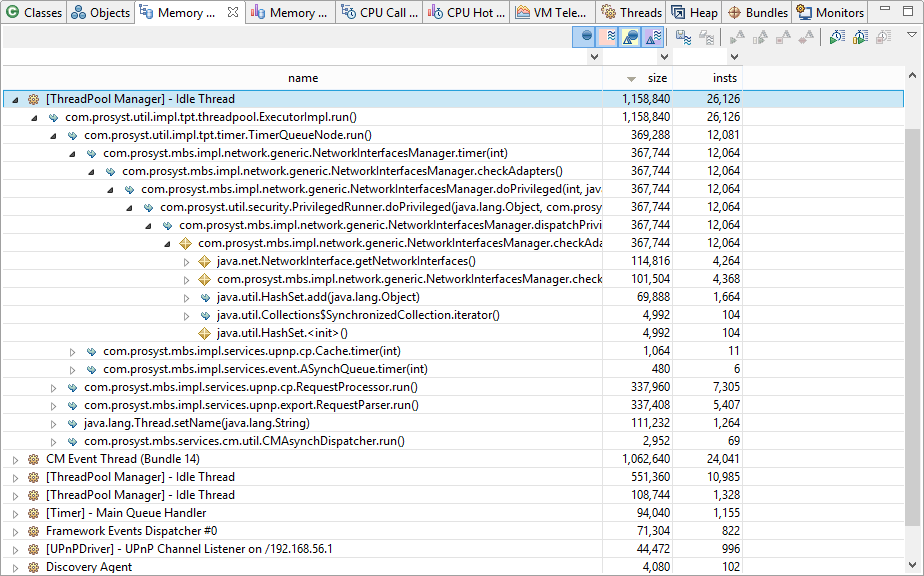Open the Monitors tab
924x576 pixels.
pos(830,13)
